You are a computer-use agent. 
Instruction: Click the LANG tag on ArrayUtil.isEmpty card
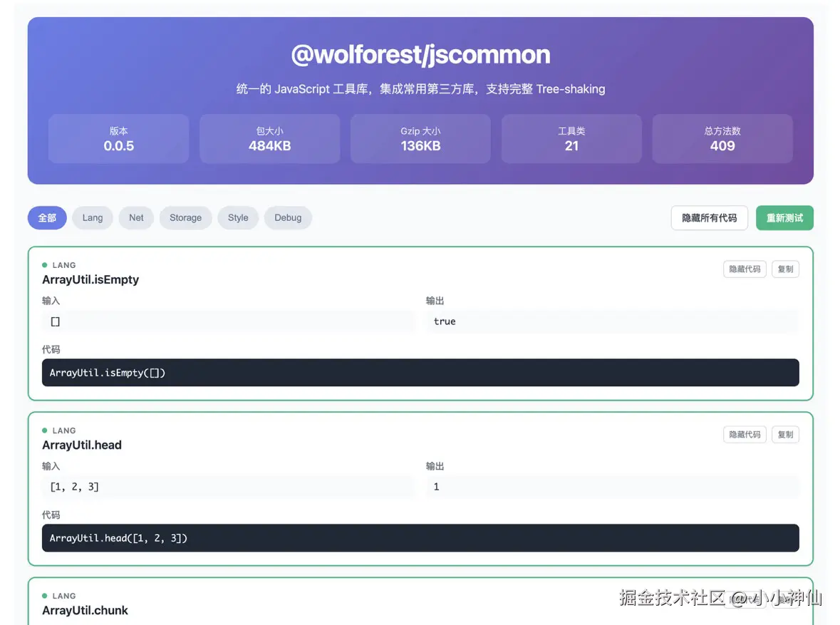[x=63, y=265]
